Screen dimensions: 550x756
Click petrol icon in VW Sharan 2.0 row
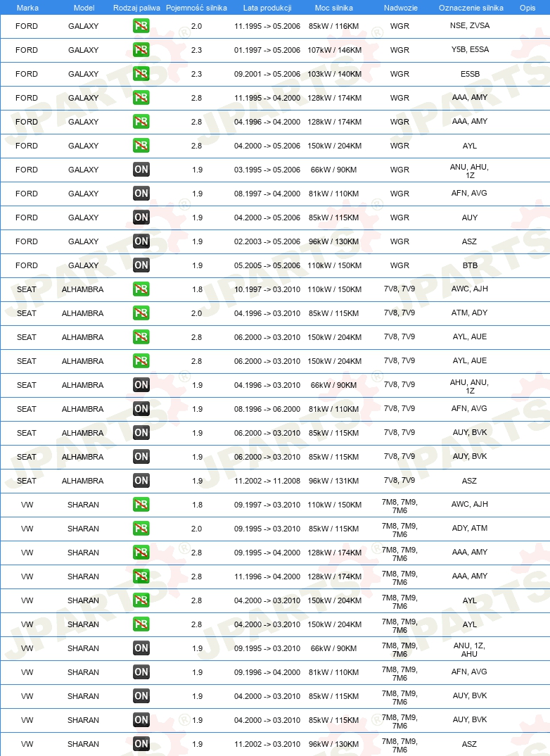pos(141,529)
